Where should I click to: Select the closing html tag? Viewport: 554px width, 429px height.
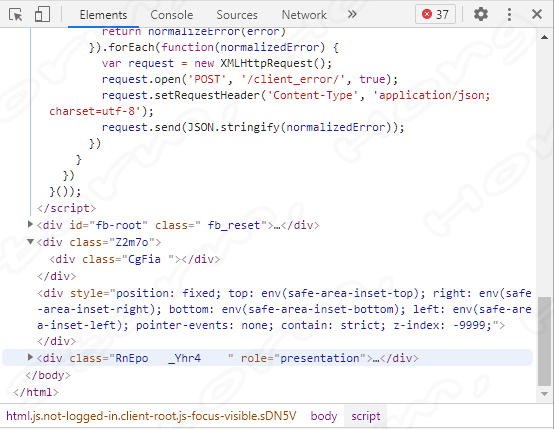36,392
